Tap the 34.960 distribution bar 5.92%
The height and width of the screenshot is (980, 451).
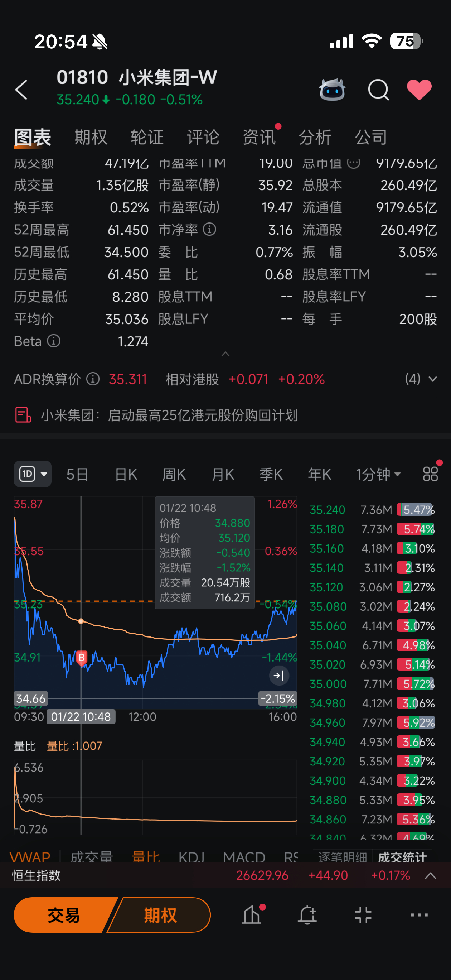coord(416,722)
